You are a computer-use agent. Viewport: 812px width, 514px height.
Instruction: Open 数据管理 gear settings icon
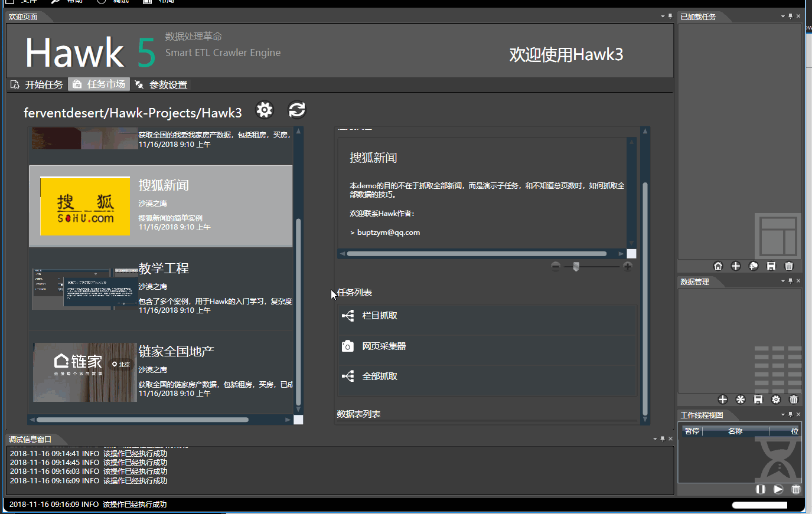point(776,400)
